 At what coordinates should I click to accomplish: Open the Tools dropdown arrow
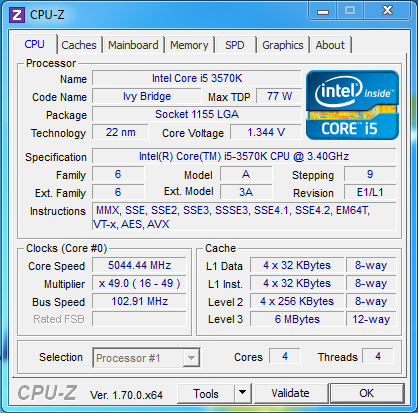(x=243, y=393)
